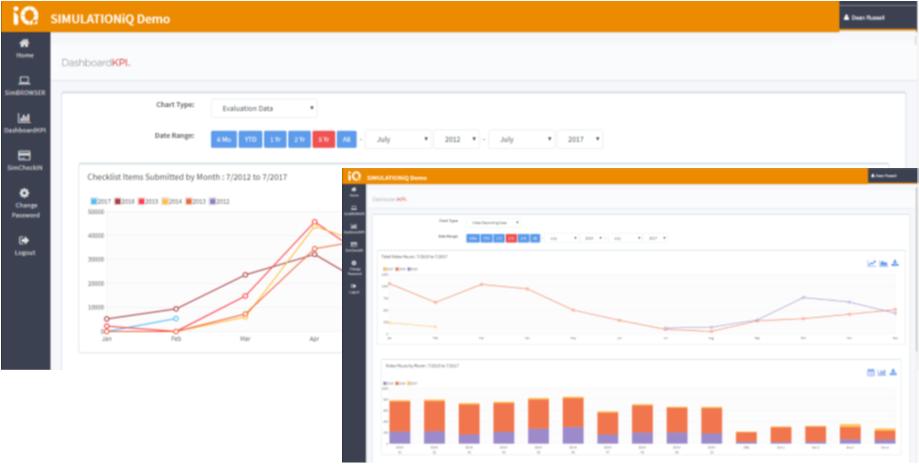The width and height of the screenshot is (919, 464).
Task: Select the 6 Mo date range in back window
Action: pos(223,139)
